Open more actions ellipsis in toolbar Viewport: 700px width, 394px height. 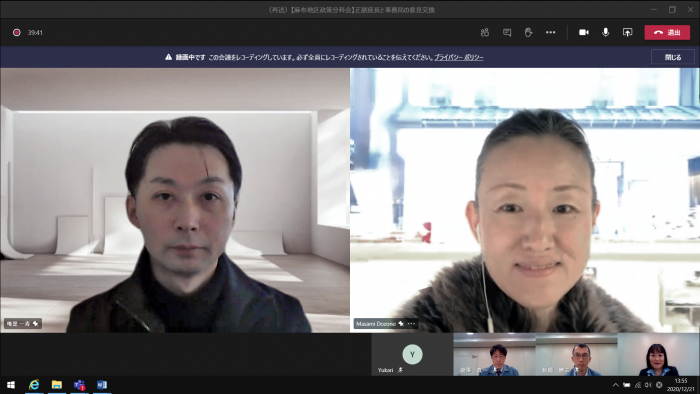click(x=550, y=32)
